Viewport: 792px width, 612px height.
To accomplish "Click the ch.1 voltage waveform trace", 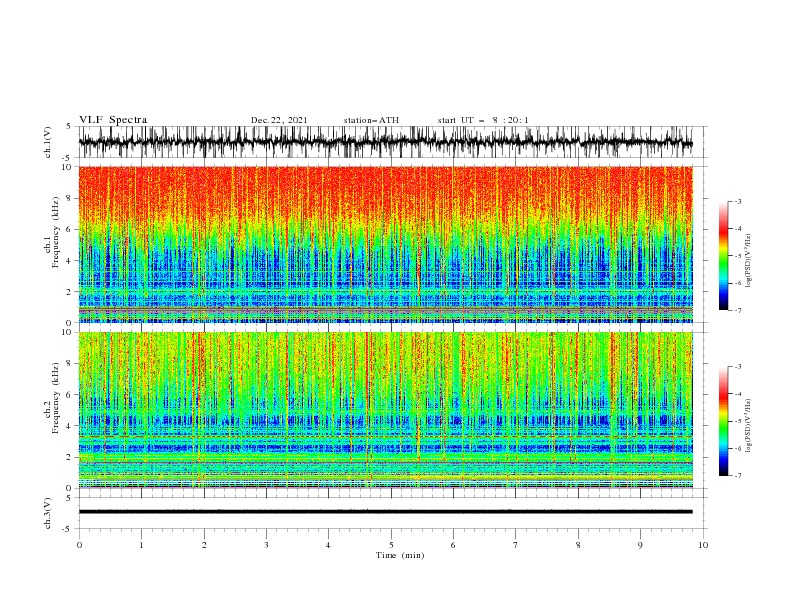I will pos(385,142).
